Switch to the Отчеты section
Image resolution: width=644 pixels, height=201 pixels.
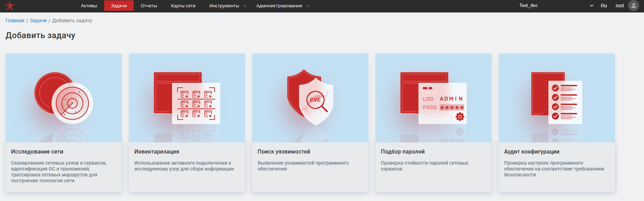149,6
